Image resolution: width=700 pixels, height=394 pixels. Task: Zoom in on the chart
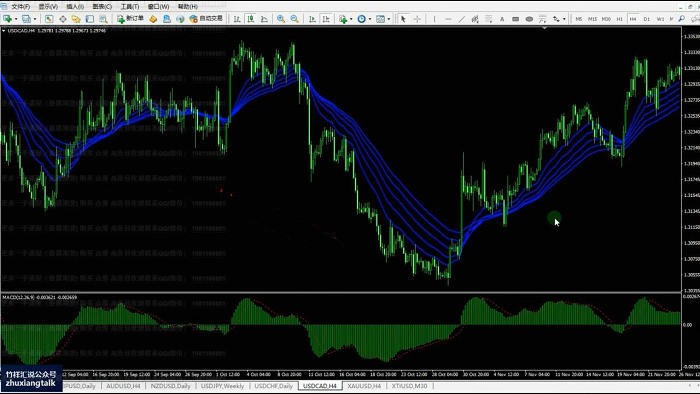[x=281, y=19]
